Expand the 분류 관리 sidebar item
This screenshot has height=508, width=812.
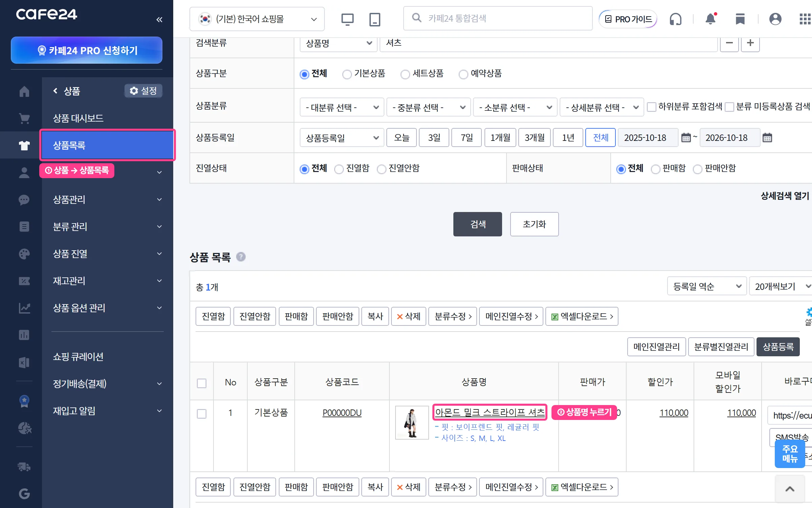(x=108, y=227)
